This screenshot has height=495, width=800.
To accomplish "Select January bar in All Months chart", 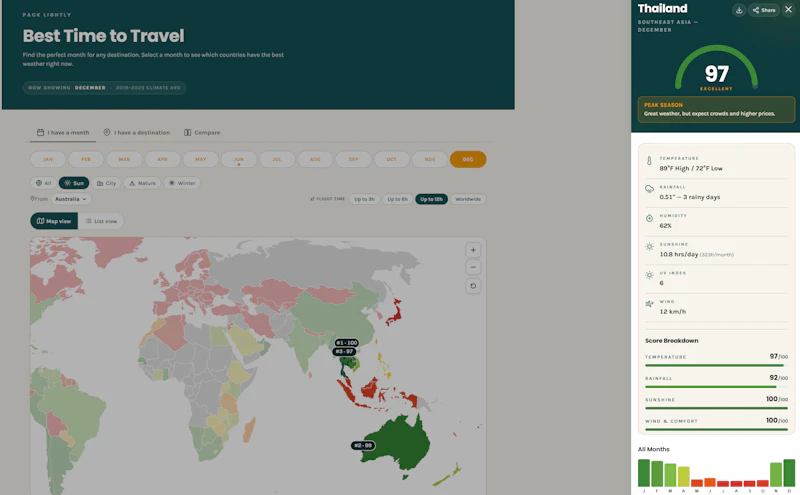I will click(x=644, y=473).
